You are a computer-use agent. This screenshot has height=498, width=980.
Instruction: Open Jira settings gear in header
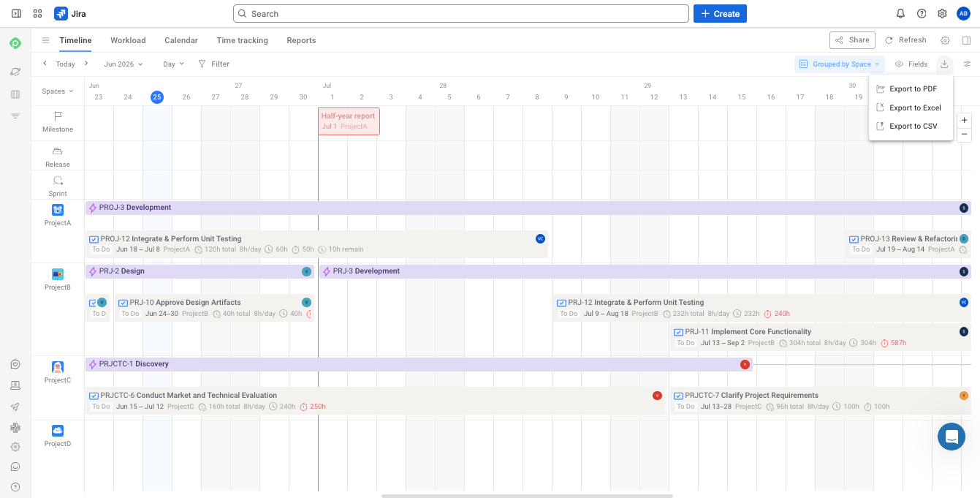[942, 13]
